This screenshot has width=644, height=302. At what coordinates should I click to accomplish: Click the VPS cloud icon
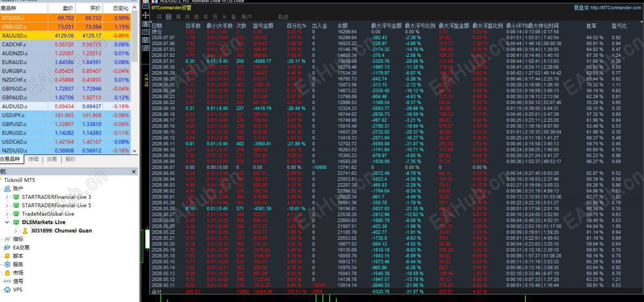(x=8, y=289)
